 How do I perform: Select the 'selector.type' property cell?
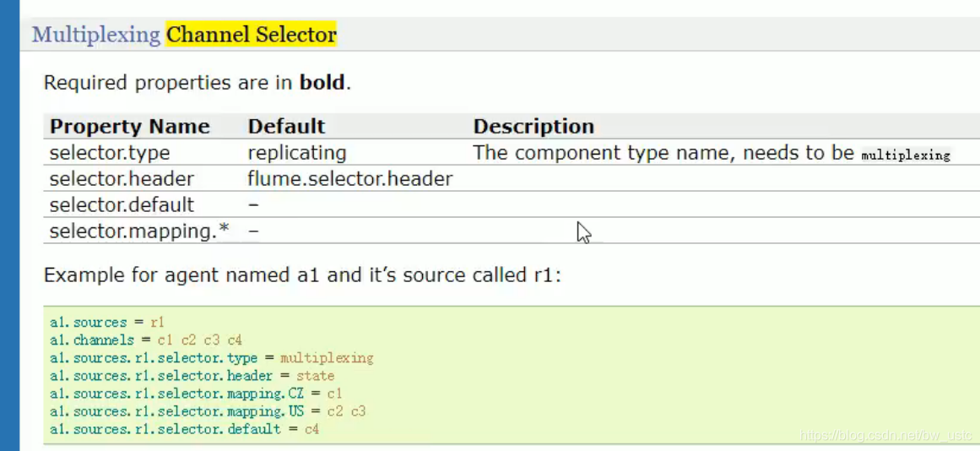(110, 153)
